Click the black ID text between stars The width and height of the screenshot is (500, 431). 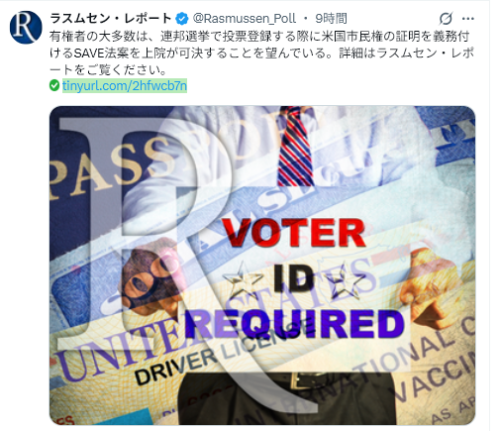click(x=294, y=278)
